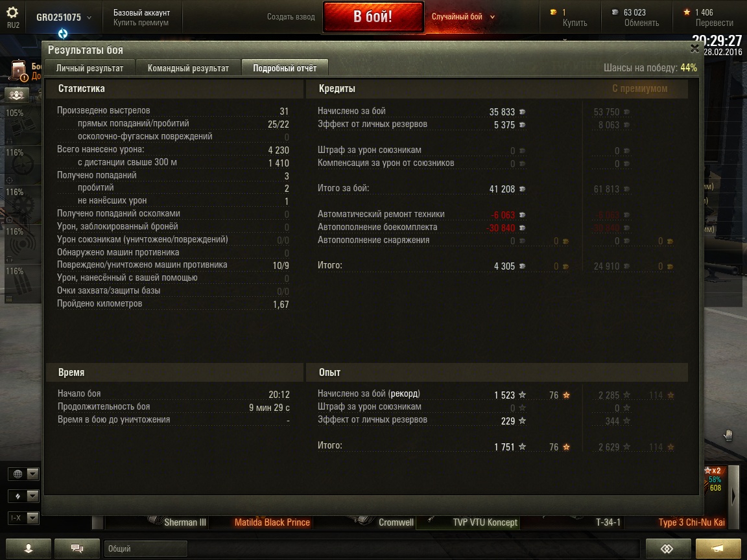Switch to Командный результат tab

coord(188,68)
